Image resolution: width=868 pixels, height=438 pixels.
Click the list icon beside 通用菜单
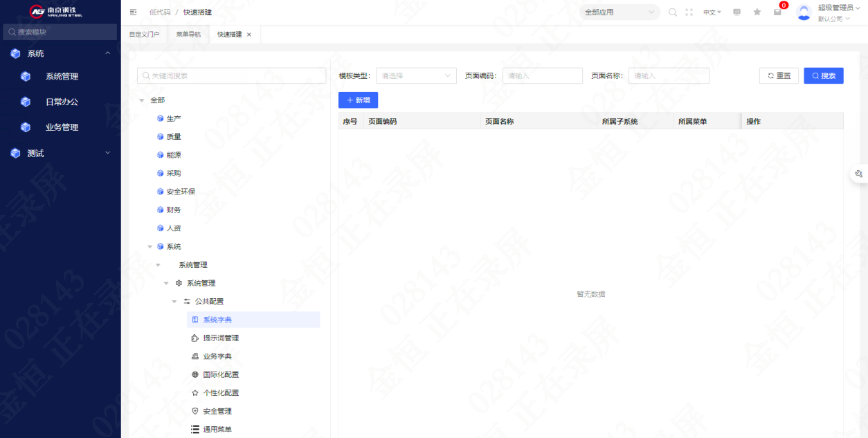195,429
